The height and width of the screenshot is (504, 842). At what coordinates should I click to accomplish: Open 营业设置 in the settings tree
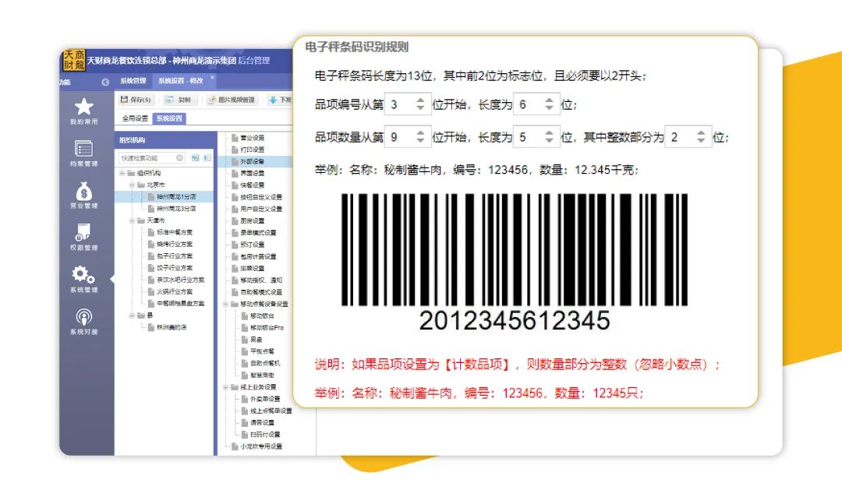(x=252, y=138)
